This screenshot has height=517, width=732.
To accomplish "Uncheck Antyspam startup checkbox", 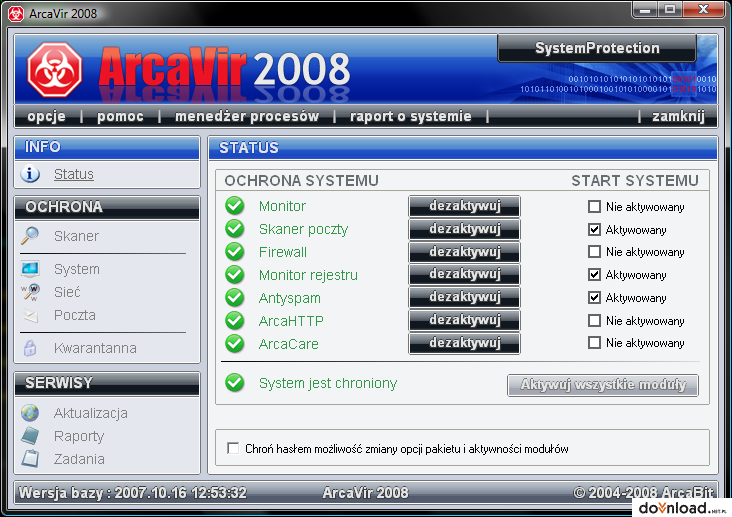I will [594, 297].
